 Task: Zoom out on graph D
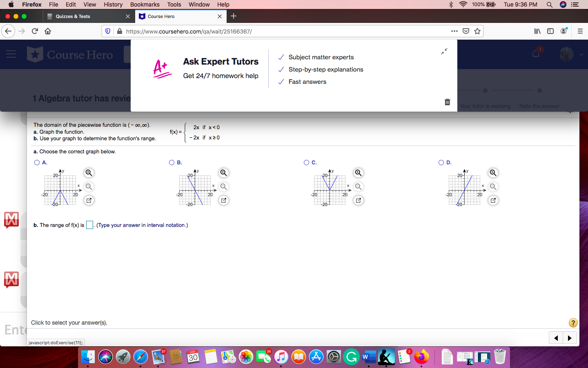click(493, 187)
